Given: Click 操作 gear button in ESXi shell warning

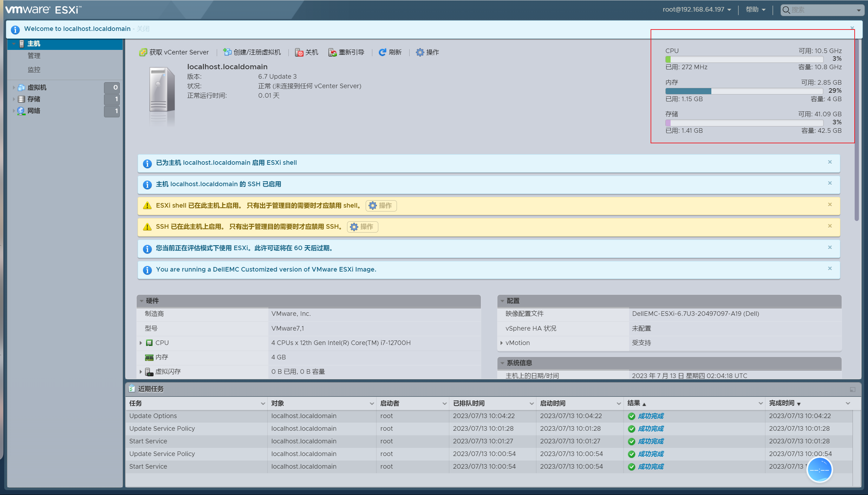Looking at the screenshot, I should click(x=381, y=206).
